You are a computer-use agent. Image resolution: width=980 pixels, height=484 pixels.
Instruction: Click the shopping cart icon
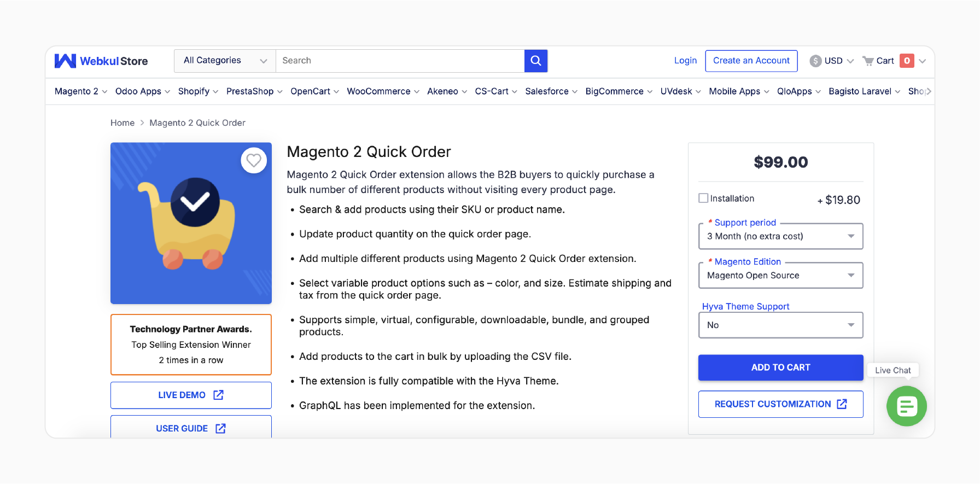pos(868,61)
